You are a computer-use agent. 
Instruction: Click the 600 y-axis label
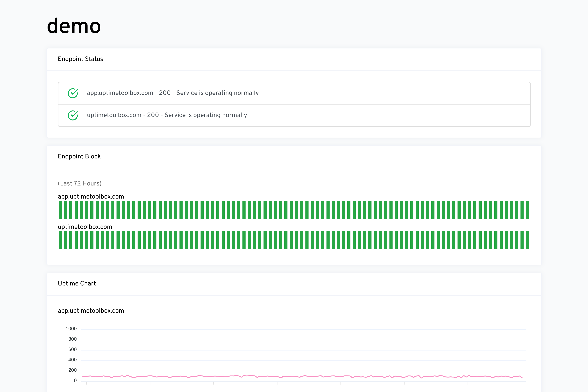coord(72,350)
